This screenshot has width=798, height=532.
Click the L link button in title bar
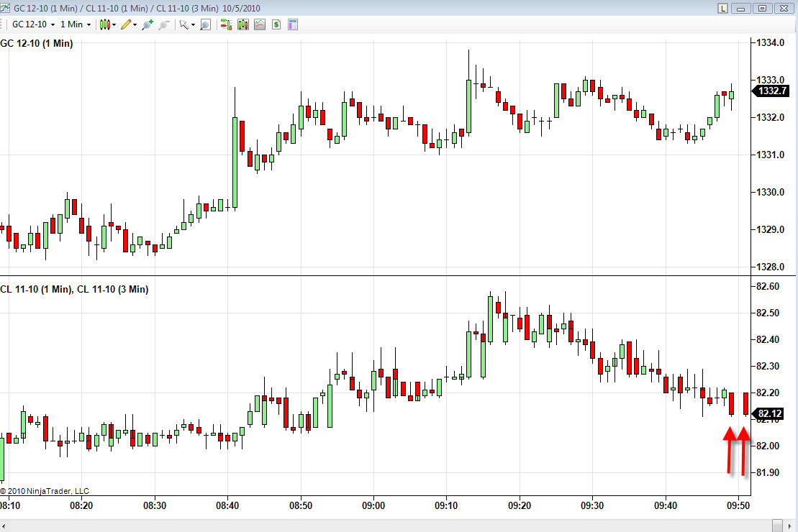722,8
